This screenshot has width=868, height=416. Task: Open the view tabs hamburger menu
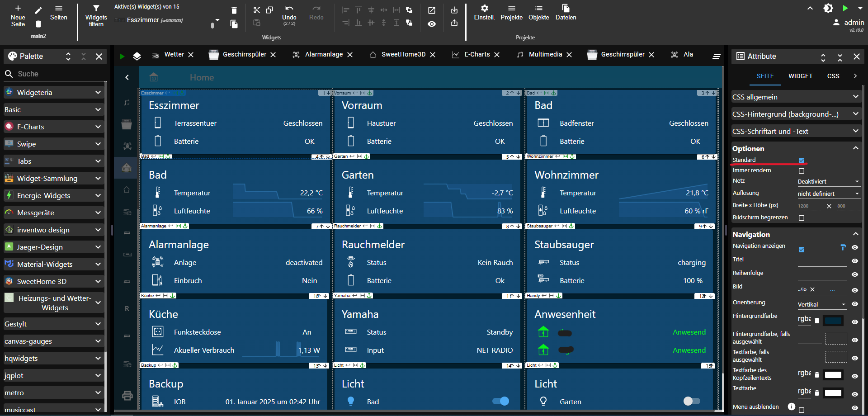tap(717, 57)
